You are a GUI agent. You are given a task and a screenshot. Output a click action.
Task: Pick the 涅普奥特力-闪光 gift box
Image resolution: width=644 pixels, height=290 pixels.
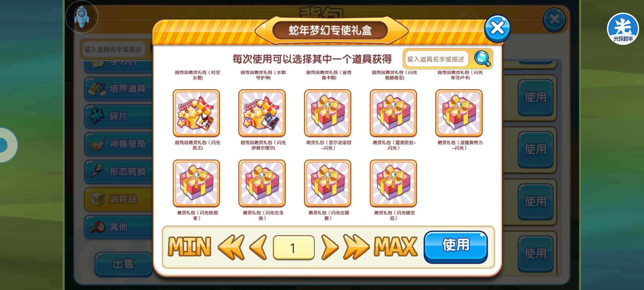point(459,113)
